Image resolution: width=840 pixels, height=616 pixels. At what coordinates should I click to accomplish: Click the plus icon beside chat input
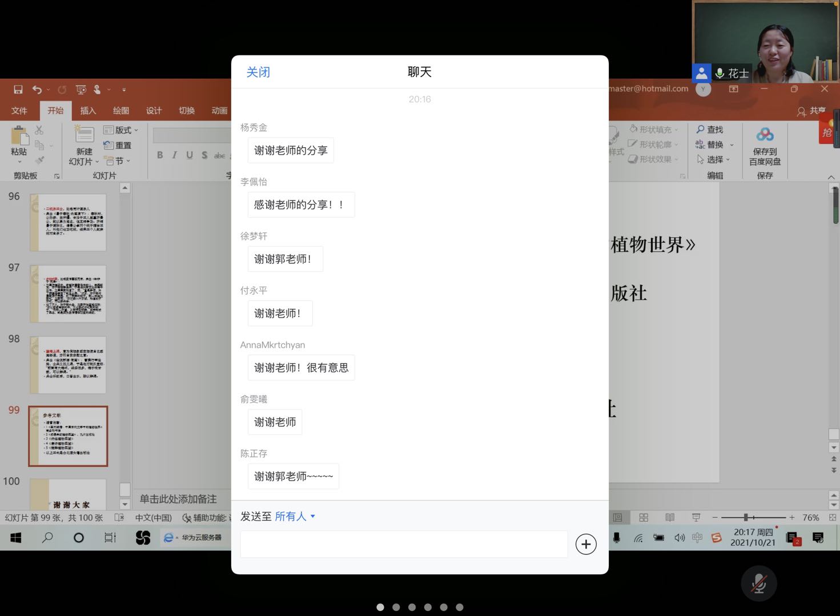coord(586,544)
